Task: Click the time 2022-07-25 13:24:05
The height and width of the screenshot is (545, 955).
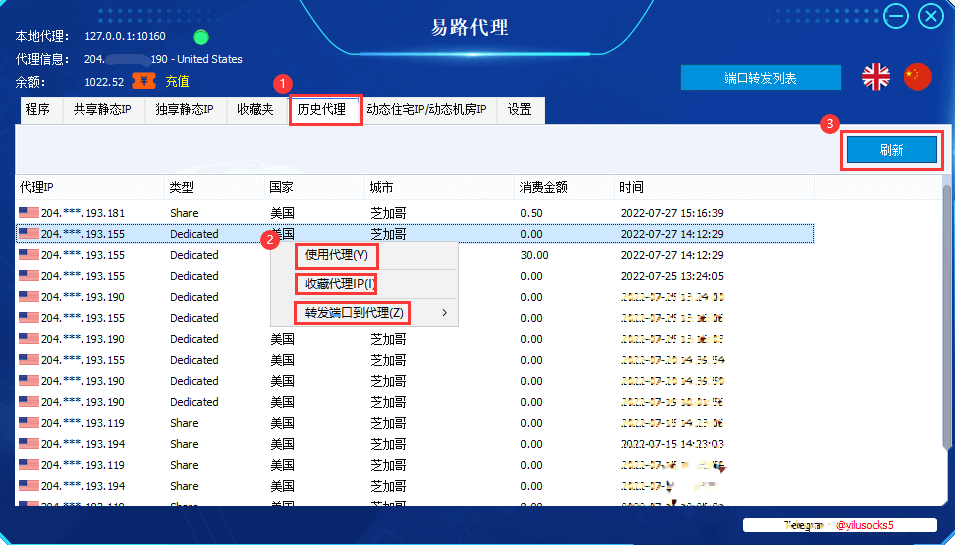Action: [672, 276]
